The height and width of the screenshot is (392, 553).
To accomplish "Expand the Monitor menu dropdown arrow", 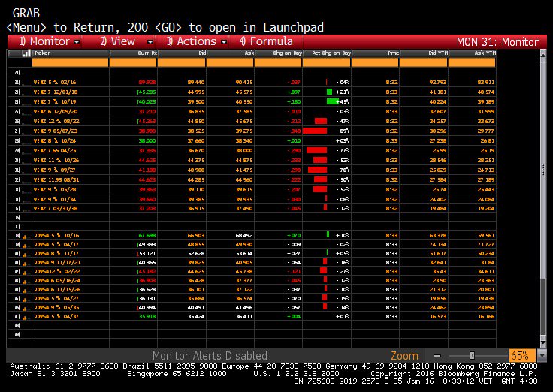I will [77, 42].
